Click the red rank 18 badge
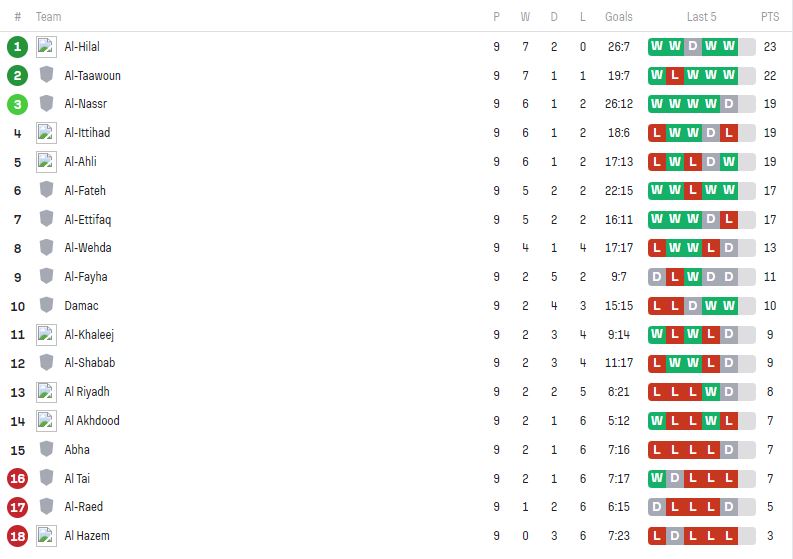 coord(17,536)
